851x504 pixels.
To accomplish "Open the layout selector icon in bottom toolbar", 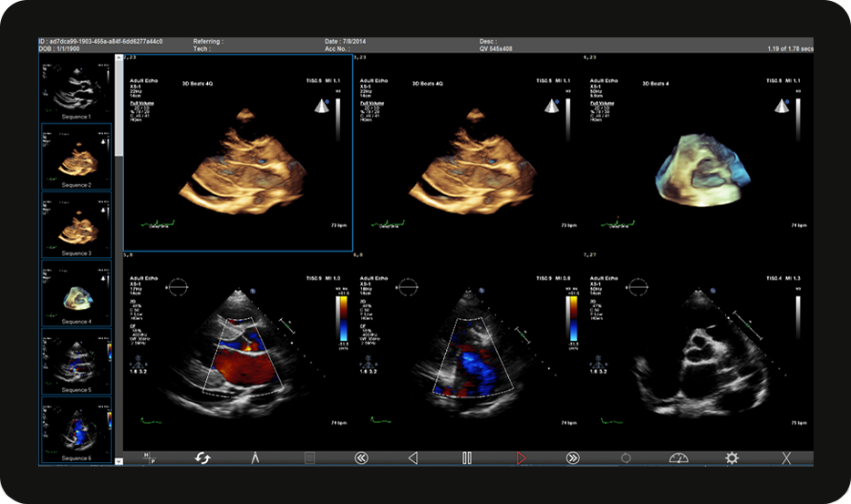I will click(x=150, y=458).
